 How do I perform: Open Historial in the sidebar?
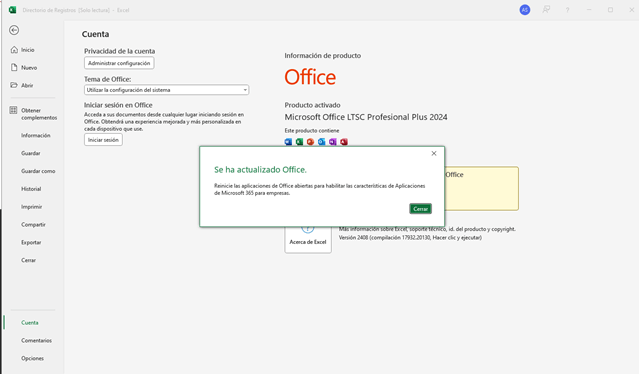point(31,189)
